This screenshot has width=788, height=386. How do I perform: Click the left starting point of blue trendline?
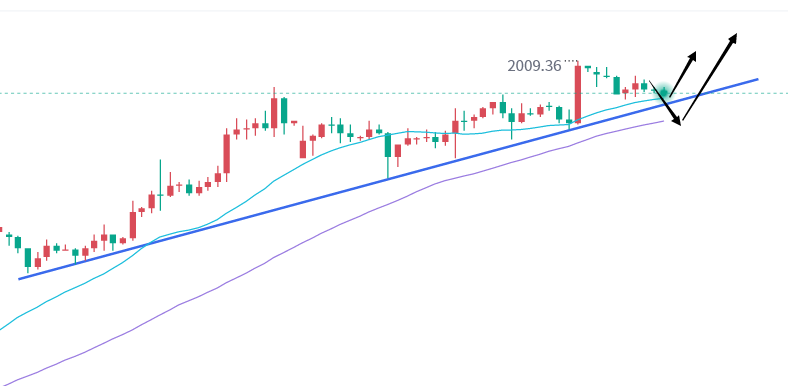tap(20, 278)
